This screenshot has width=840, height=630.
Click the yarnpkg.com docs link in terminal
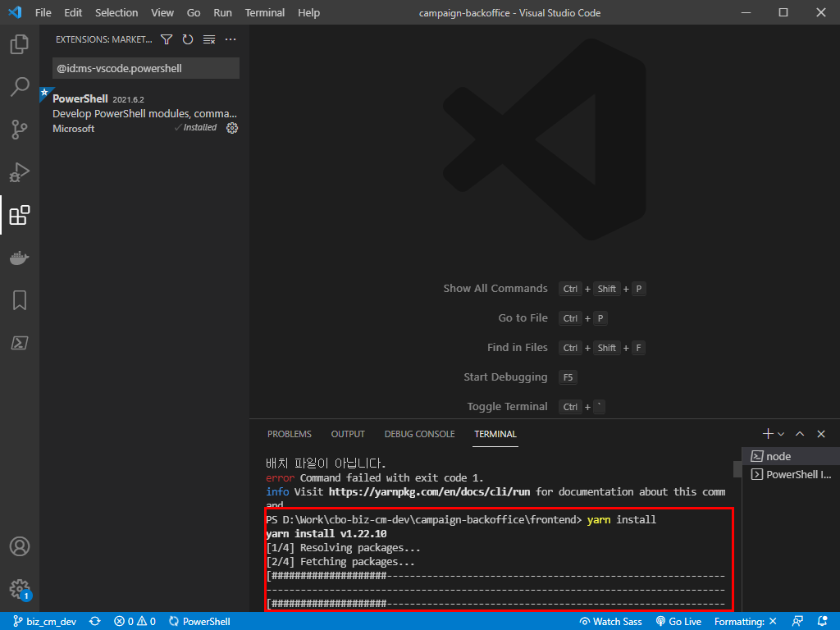[429, 492]
